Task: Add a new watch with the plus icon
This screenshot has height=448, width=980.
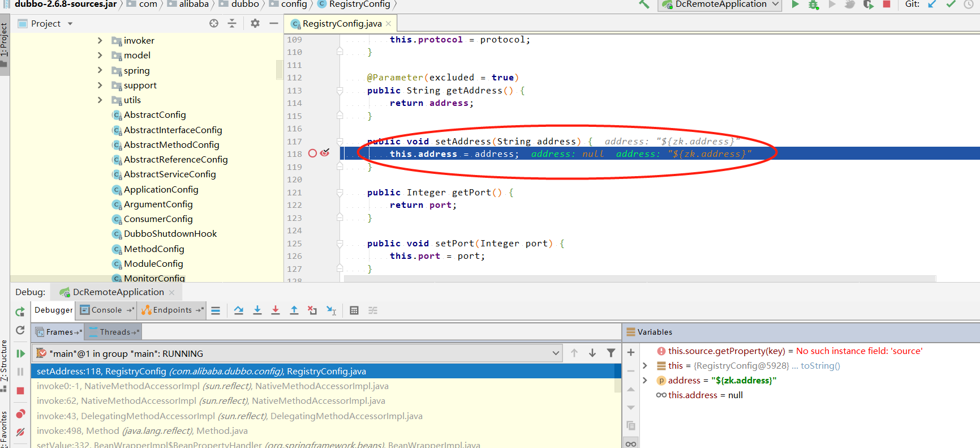Action: click(x=631, y=352)
